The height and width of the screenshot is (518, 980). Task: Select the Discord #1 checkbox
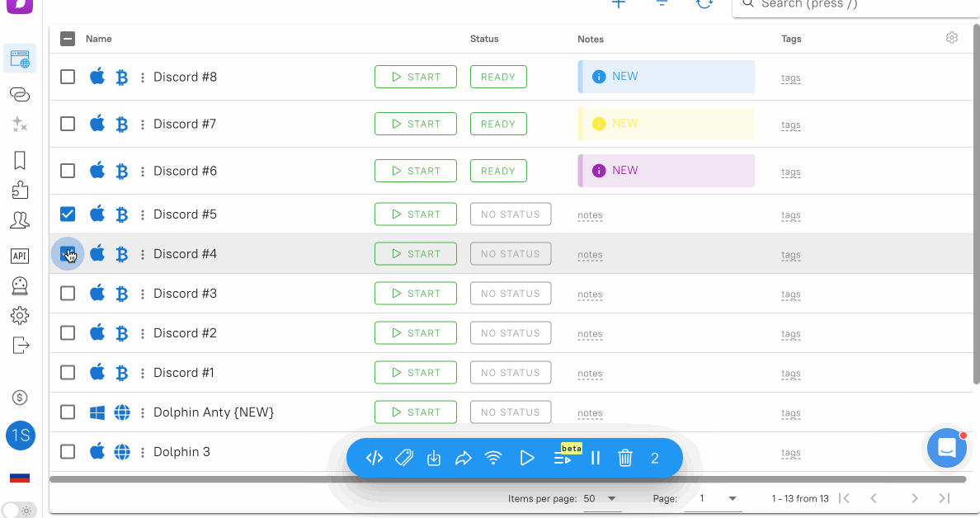[68, 372]
